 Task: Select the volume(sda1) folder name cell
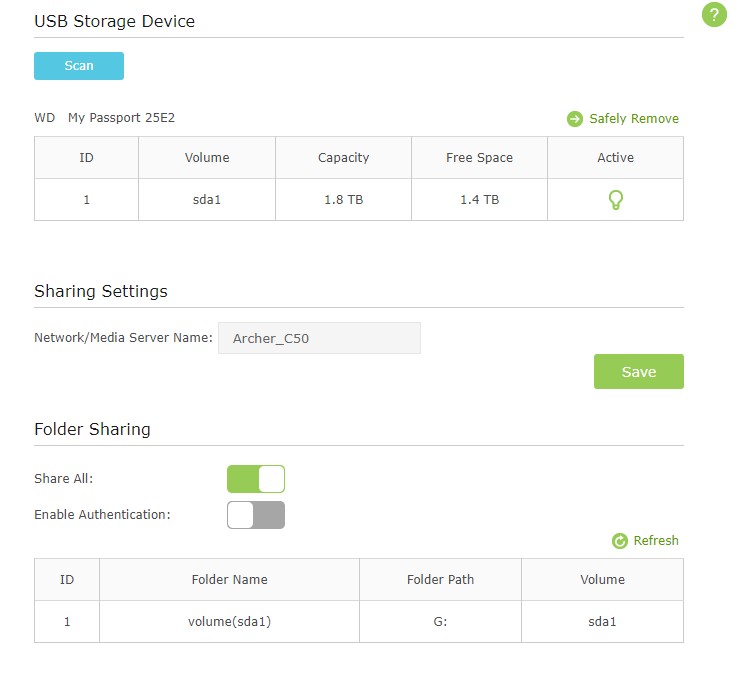click(229, 622)
